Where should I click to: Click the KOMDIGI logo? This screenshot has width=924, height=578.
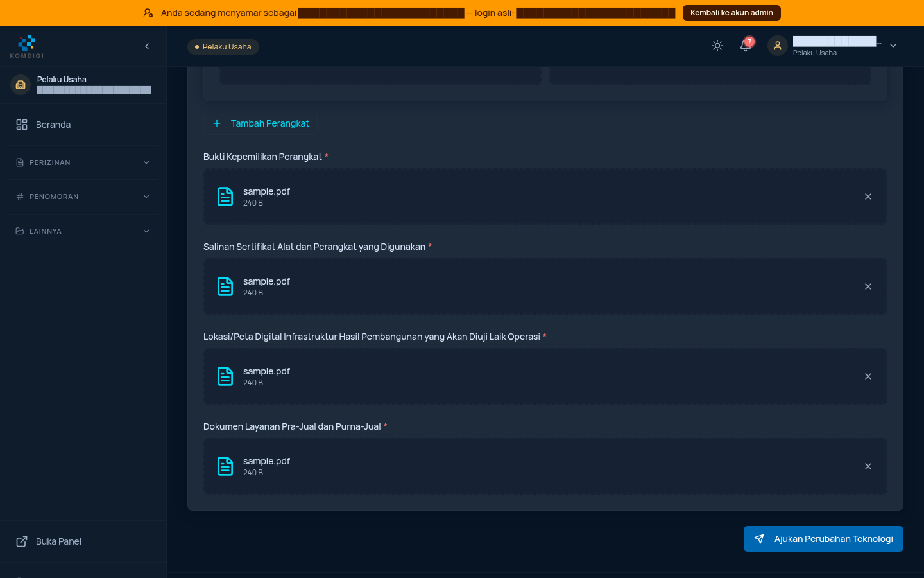coord(27,46)
